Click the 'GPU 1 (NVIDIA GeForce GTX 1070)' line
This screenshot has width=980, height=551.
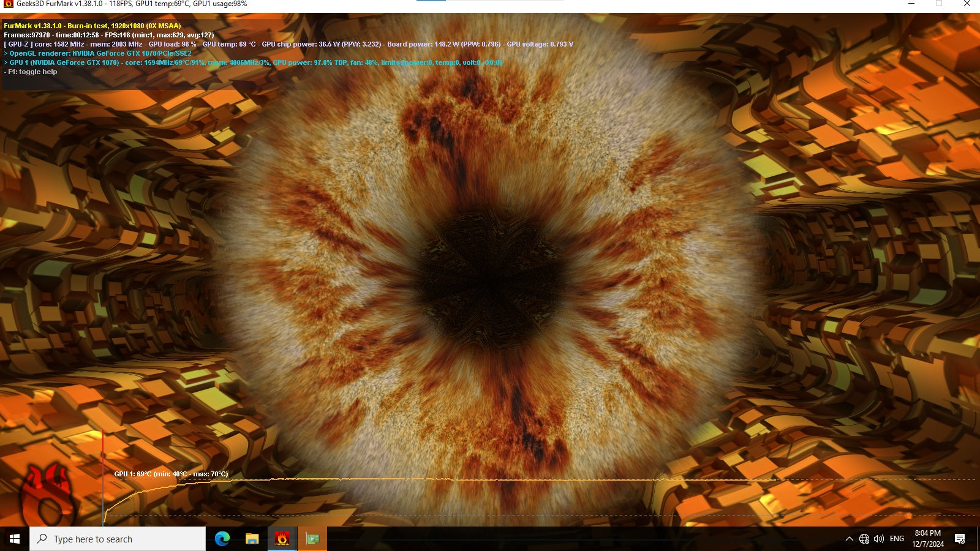click(x=253, y=62)
